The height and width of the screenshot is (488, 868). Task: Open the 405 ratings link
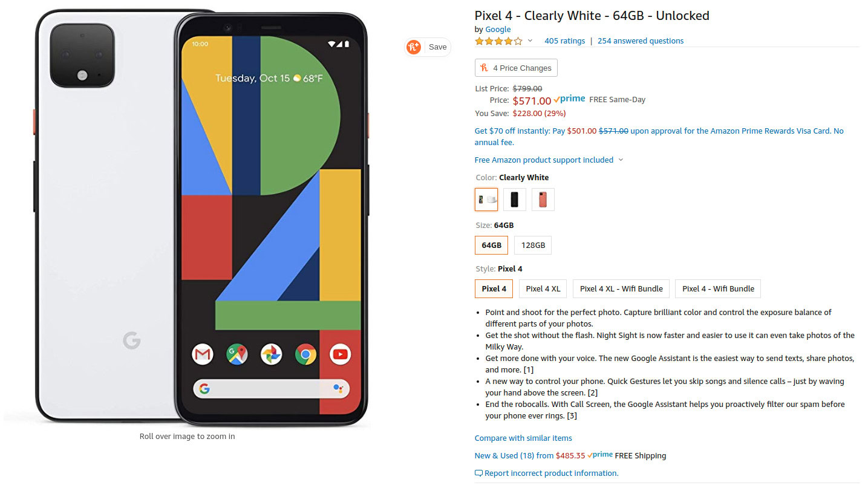click(x=564, y=41)
